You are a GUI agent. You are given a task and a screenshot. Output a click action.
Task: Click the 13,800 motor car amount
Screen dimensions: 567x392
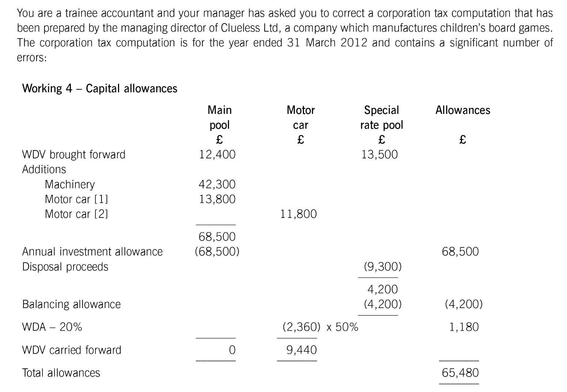pyautogui.click(x=217, y=199)
